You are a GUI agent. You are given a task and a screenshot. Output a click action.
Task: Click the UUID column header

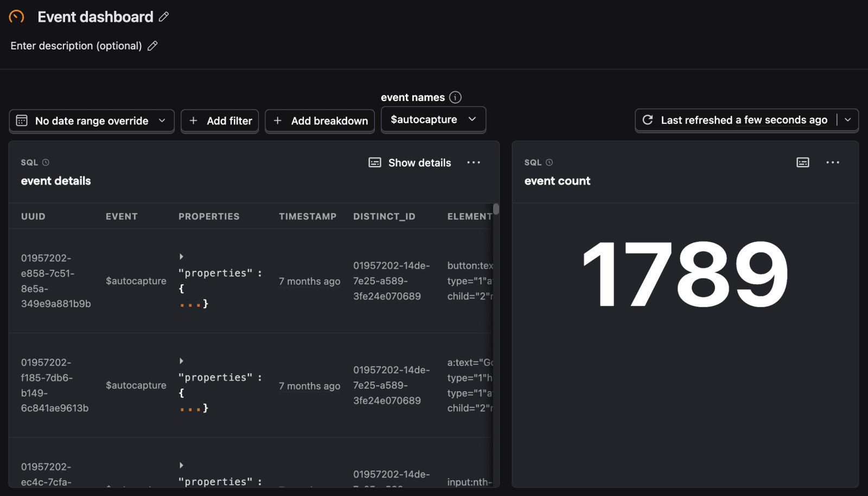coord(33,217)
